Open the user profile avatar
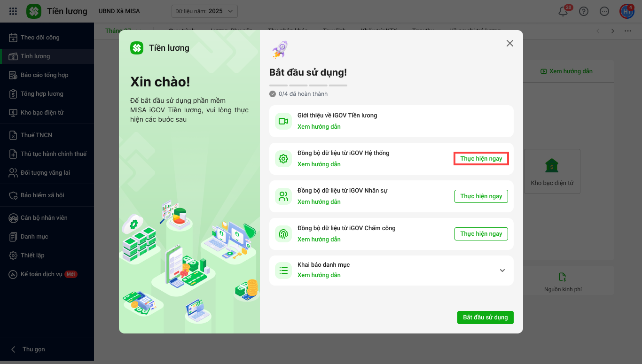Viewport: 642px width, 364px height. click(x=626, y=11)
